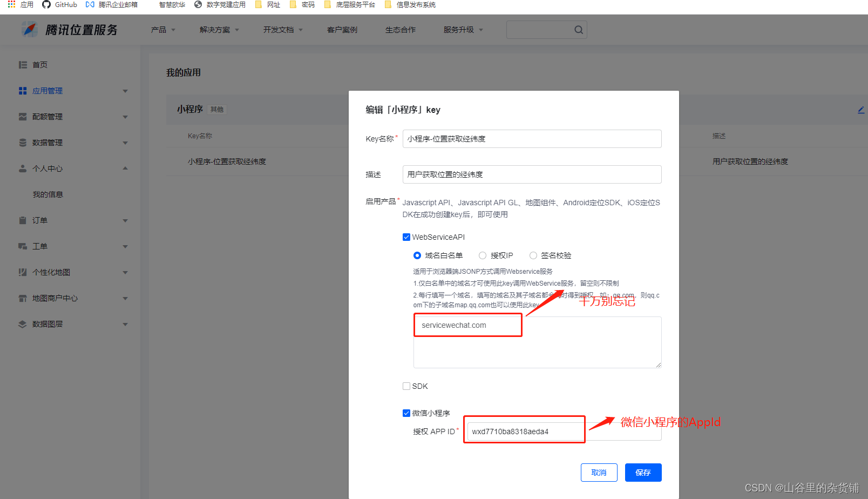Click the 个人中心 person icon
868x499 pixels.
click(x=23, y=168)
